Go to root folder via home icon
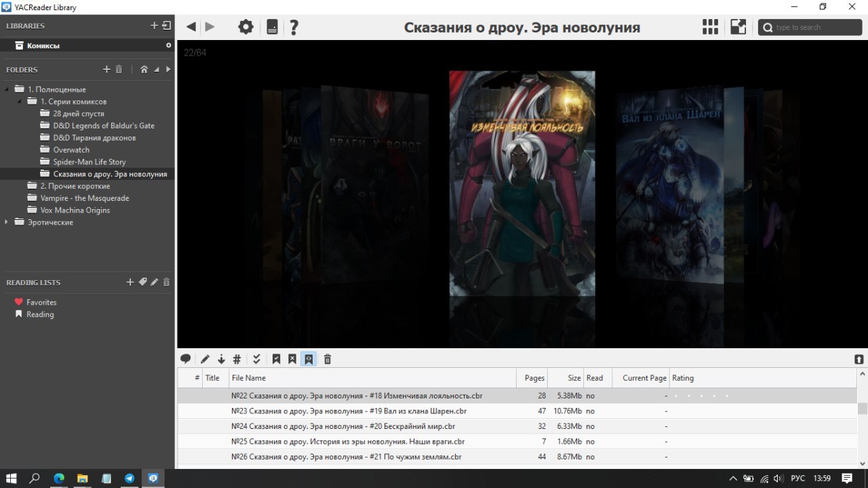The image size is (868, 488). point(144,69)
